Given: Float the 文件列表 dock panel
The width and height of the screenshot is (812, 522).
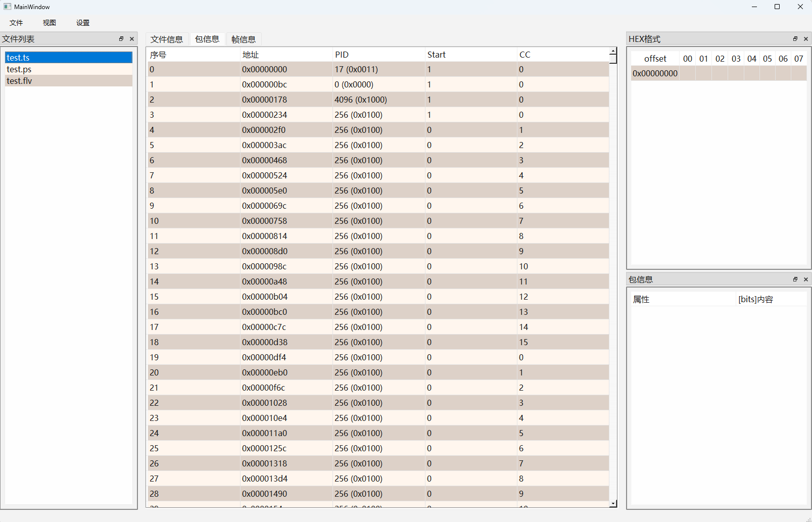Looking at the screenshot, I should 121,39.
